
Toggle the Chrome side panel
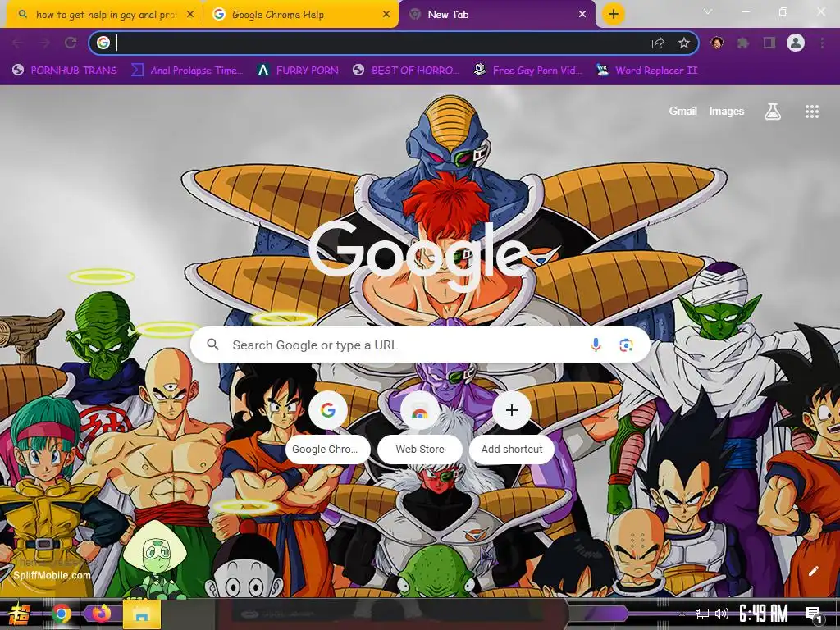pyautogui.click(x=769, y=43)
